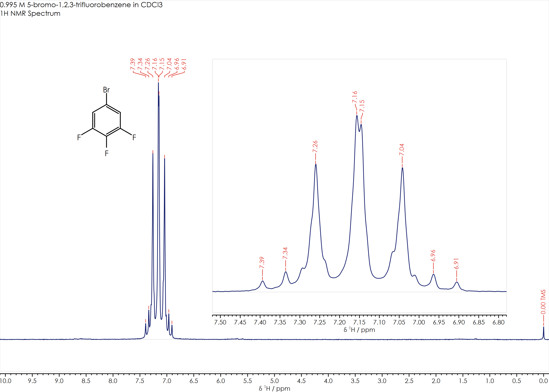
Task: Click the 5.0 tick label on main axis
Action: [x=274, y=381]
